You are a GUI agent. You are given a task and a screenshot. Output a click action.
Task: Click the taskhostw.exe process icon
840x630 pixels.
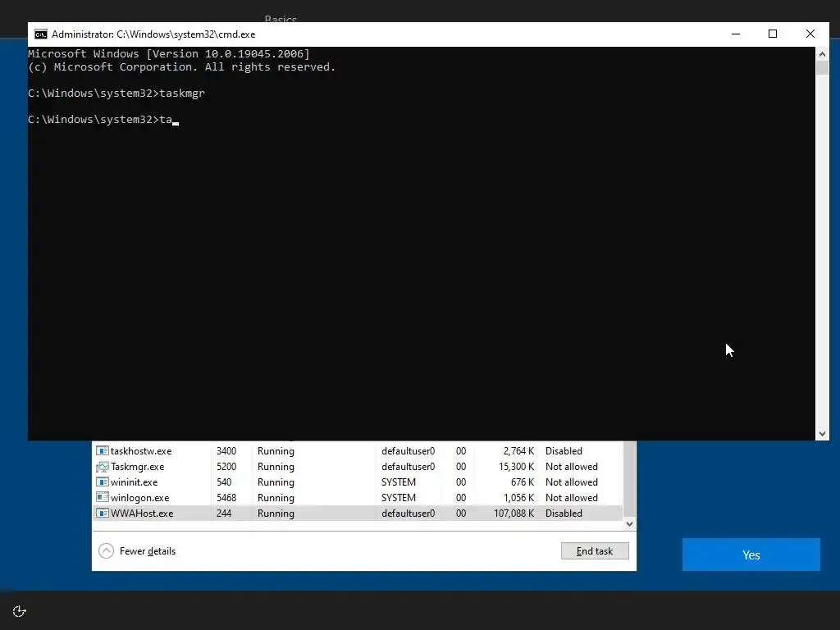(x=102, y=451)
